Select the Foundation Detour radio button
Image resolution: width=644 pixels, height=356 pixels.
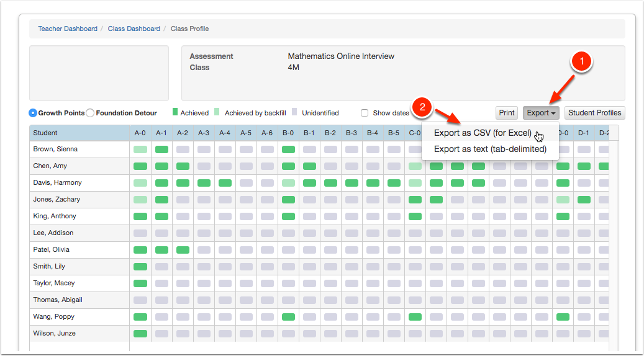[x=90, y=113]
